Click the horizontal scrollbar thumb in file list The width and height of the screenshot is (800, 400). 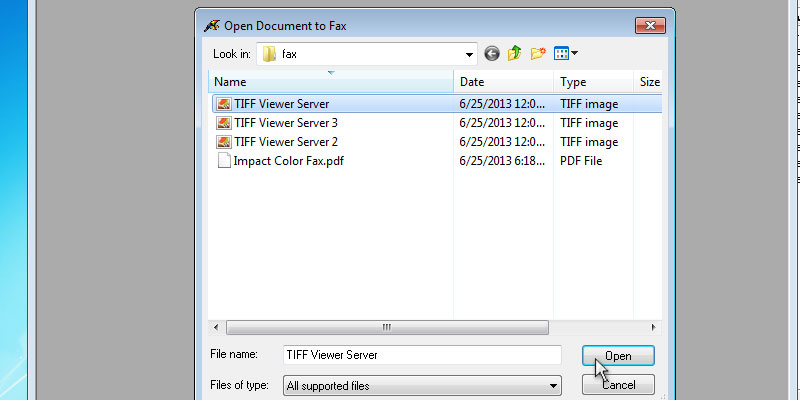386,327
